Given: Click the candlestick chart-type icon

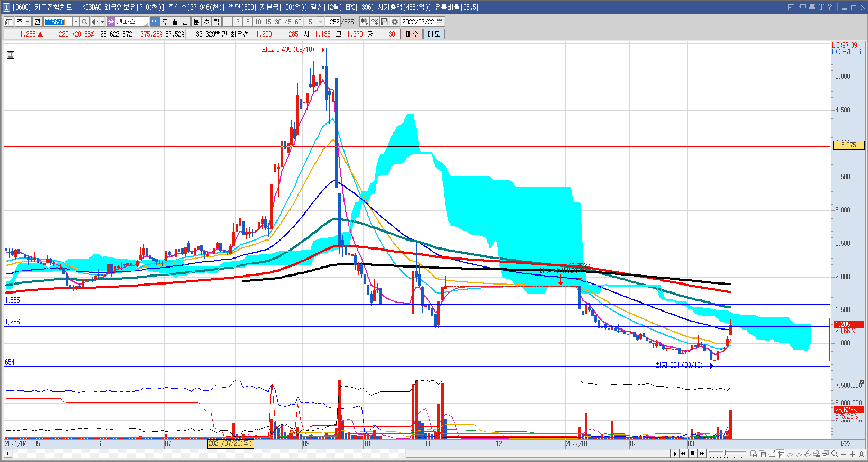Looking at the screenshot, I should coord(365,22).
